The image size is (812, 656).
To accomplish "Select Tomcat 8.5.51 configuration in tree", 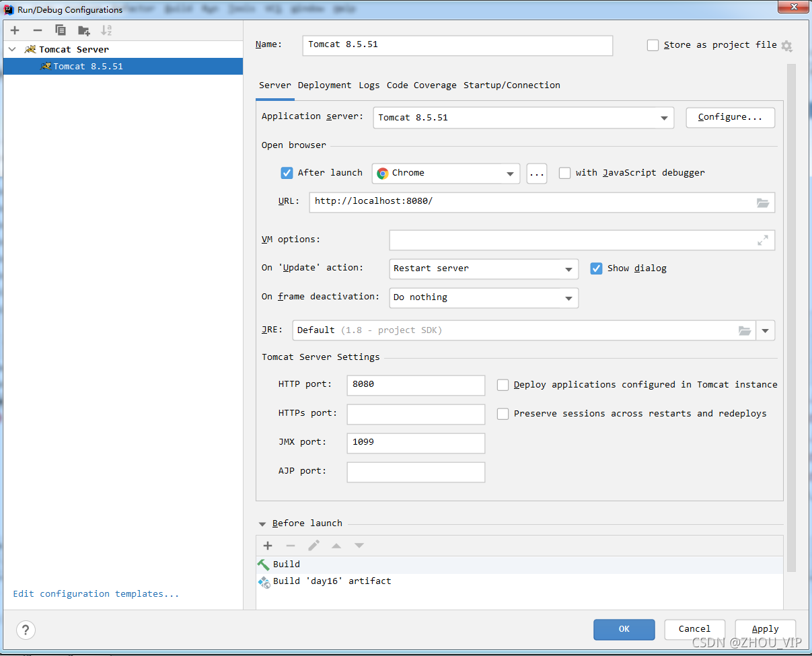I will coord(123,66).
